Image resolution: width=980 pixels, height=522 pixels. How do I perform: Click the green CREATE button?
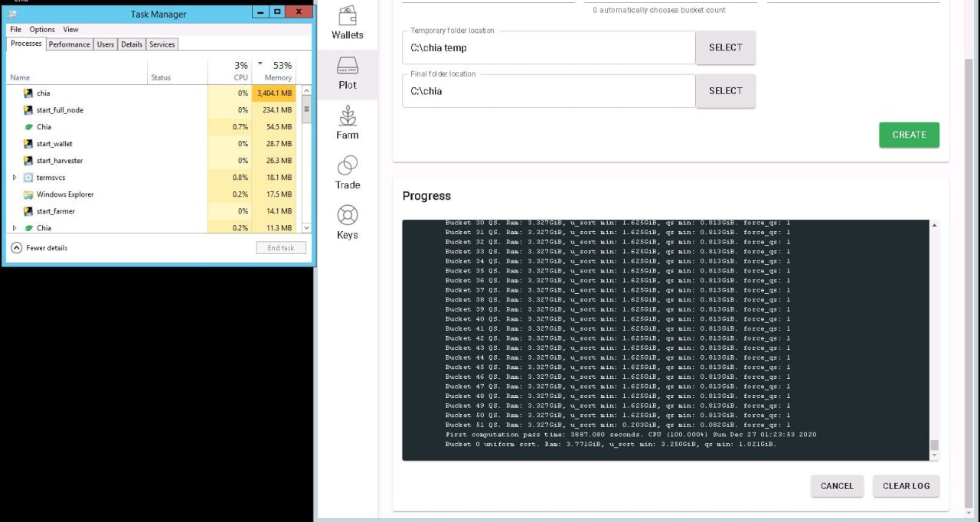click(909, 135)
